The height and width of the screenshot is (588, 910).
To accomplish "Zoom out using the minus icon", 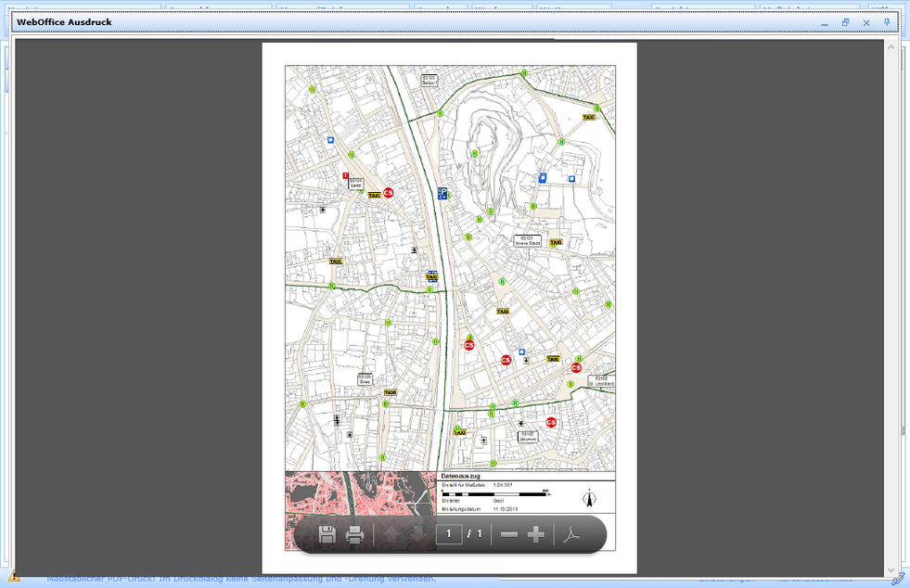I will click(508, 533).
